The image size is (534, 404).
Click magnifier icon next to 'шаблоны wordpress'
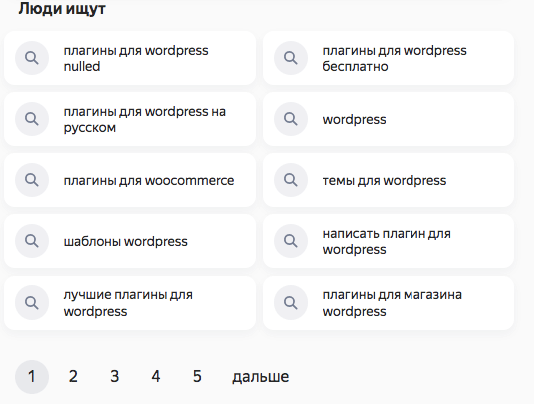32,241
